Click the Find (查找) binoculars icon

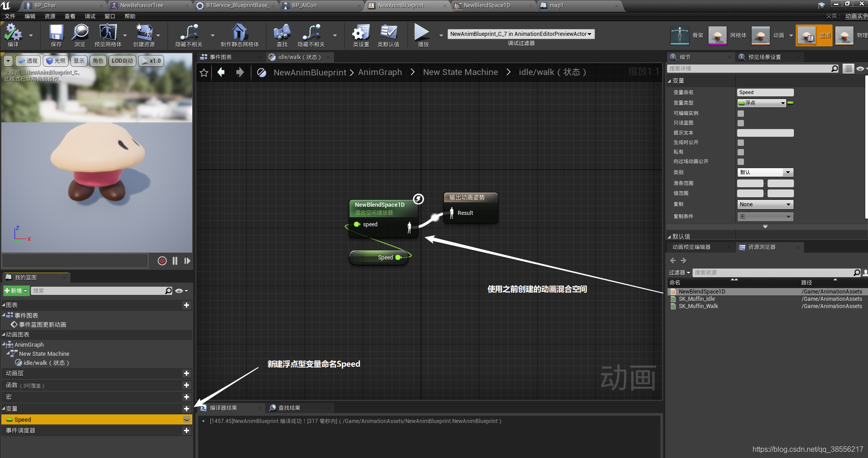(x=282, y=32)
